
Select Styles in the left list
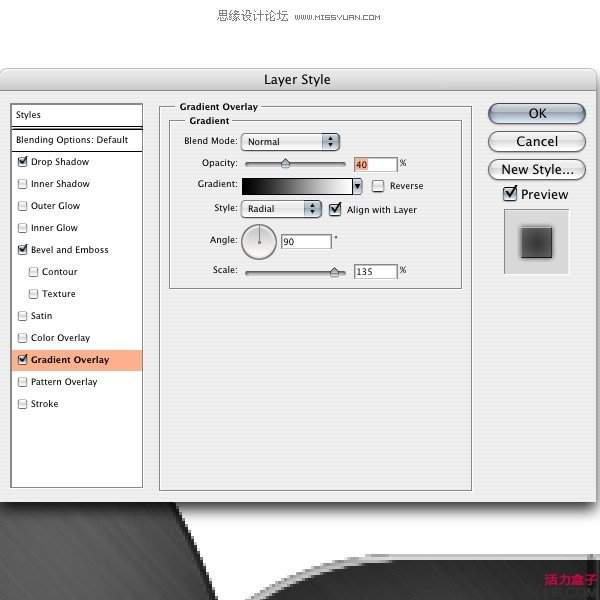77,115
